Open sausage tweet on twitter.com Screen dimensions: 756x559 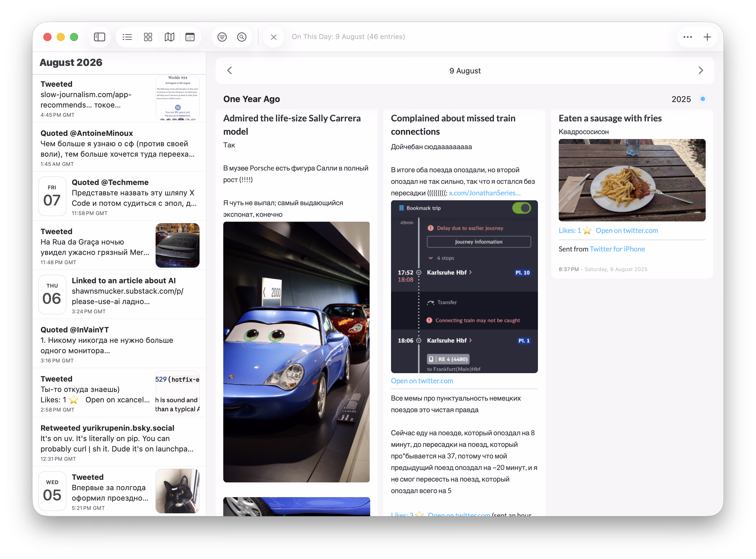point(627,230)
